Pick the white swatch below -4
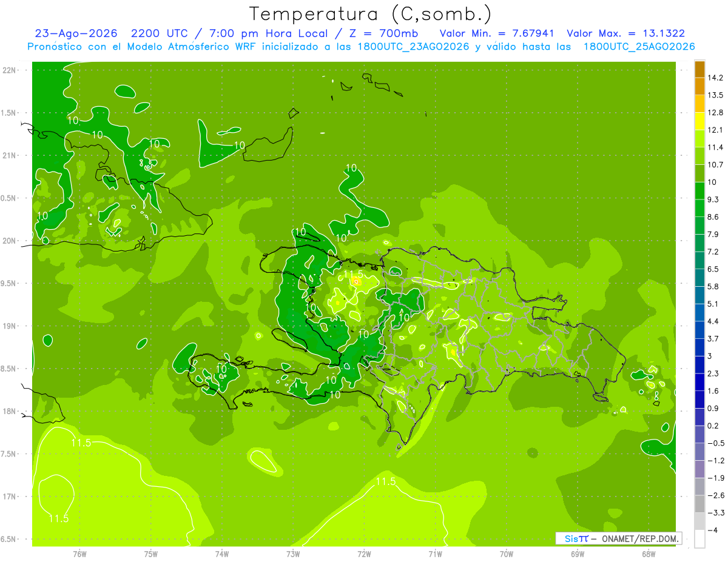The width and height of the screenshot is (728, 562). (700, 539)
